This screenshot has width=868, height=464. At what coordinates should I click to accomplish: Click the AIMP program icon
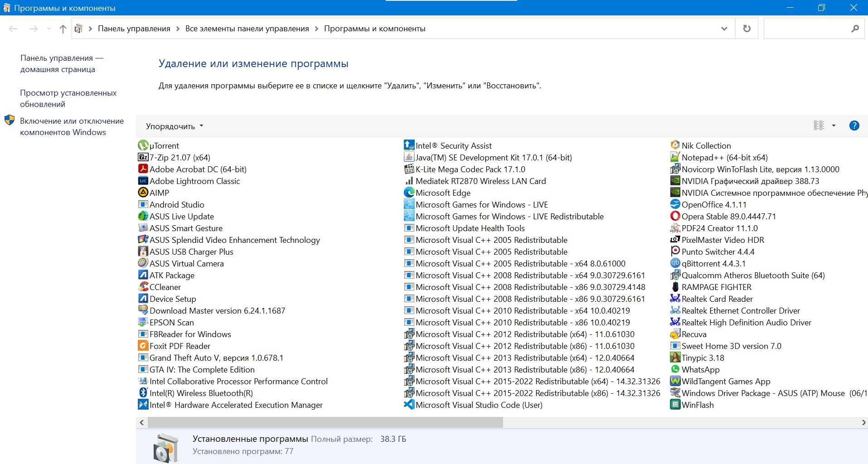point(143,193)
